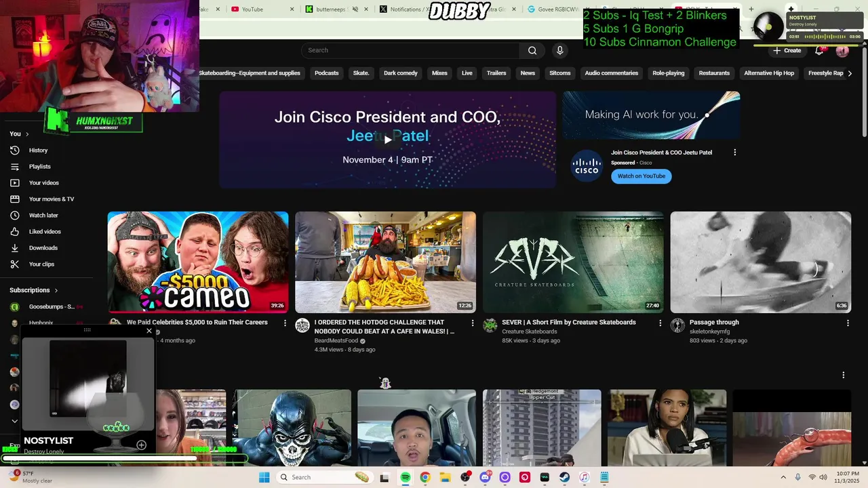Open the Cameo celebrities video thumbnail
Viewport: 868px width, 488px height.
click(x=198, y=262)
